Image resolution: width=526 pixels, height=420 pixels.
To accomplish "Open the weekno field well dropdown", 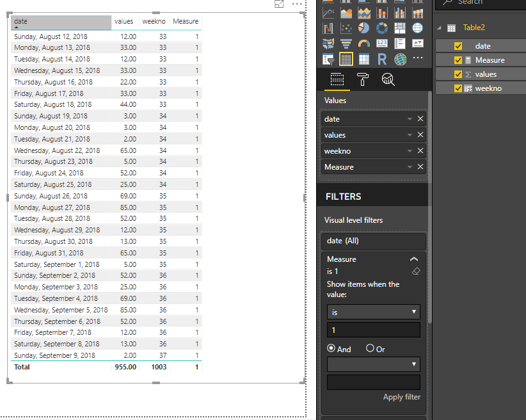I will click(x=410, y=151).
